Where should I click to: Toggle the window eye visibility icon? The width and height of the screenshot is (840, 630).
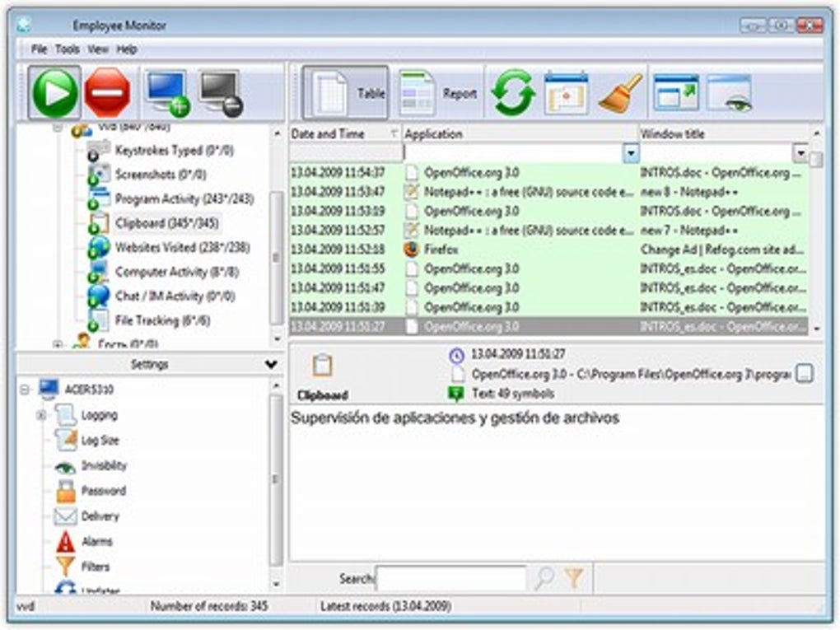pos(730,93)
